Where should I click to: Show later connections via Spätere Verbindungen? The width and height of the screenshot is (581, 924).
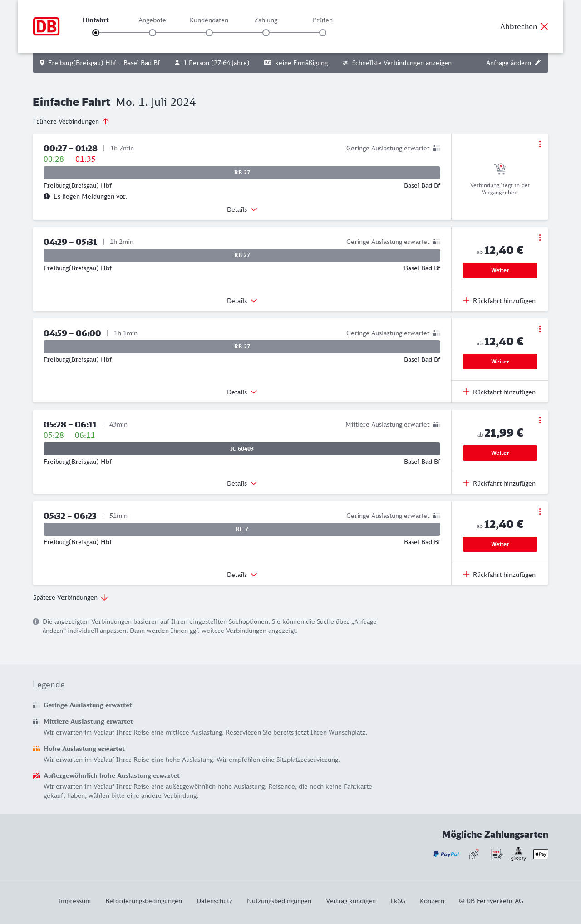[70, 597]
